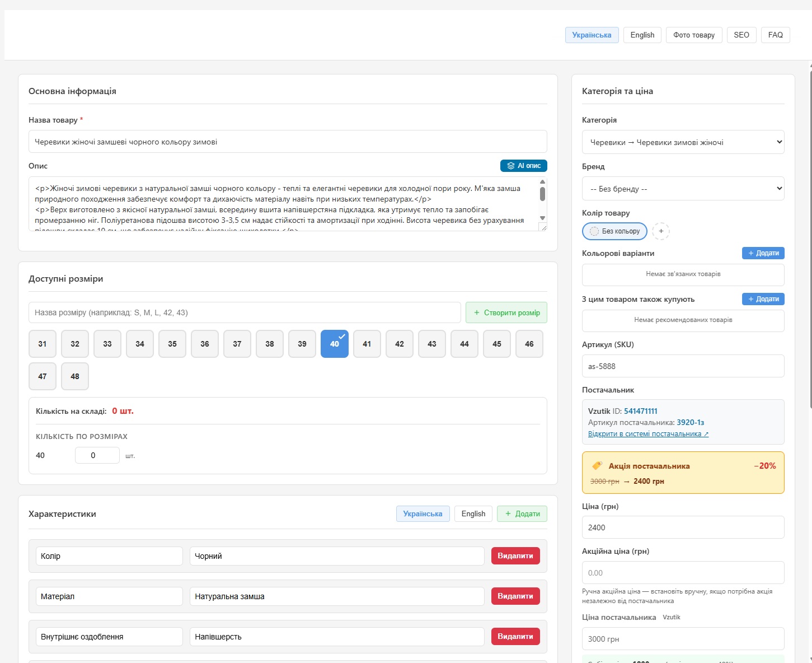812x663 pixels.
Task: Click the layers icon on the AI опис button
Action: [510, 166]
